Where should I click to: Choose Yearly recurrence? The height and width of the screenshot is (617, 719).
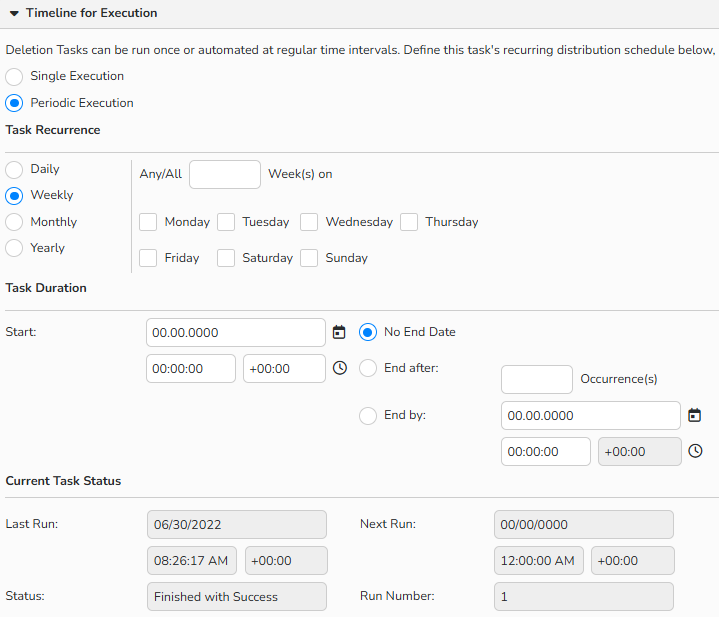pyautogui.click(x=14, y=248)
